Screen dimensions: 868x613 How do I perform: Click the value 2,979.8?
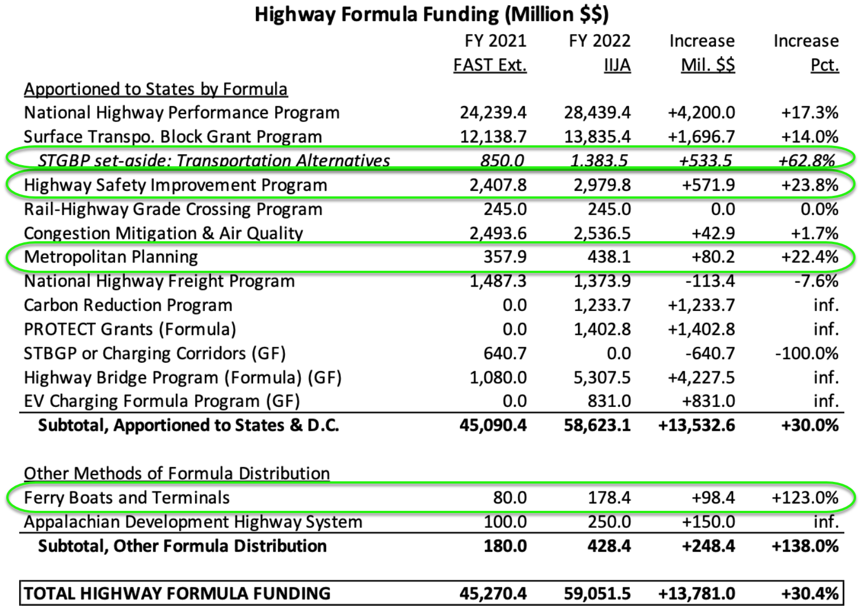click(602, 185)
